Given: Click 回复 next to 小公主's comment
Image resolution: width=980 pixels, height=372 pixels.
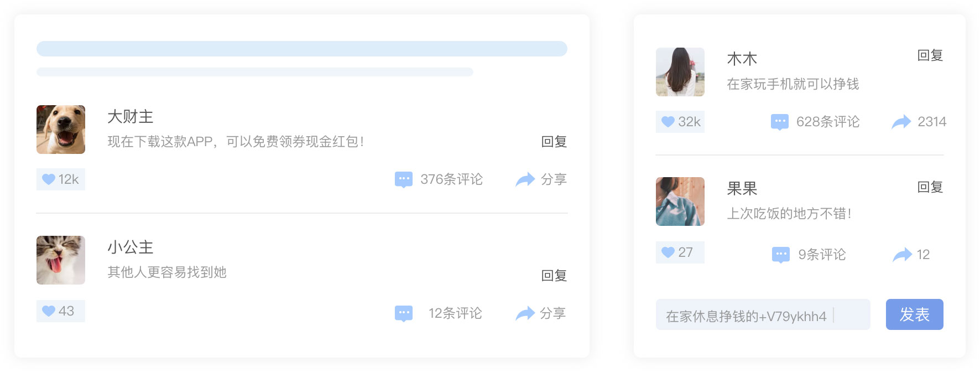Looking at the screenshot, I should point(554,276).
